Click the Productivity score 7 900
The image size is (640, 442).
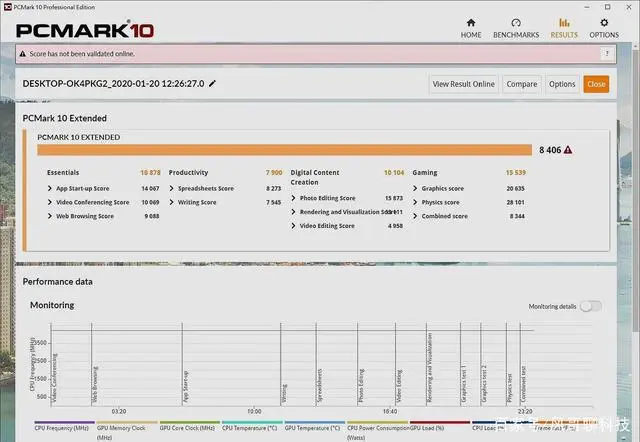point(274,173)
